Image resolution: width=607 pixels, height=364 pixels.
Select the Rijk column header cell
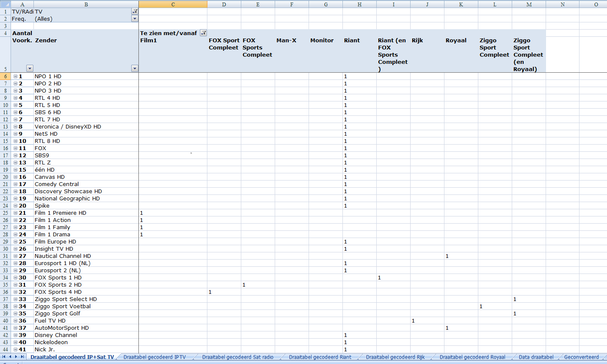coord(427,55)
